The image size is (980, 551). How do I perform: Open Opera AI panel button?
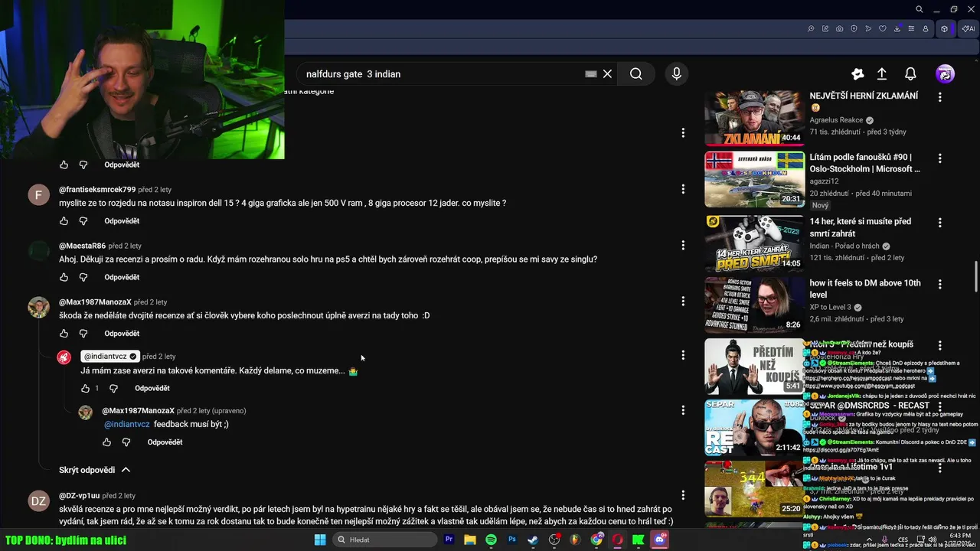pyautogui.click(x=969, y=29)
